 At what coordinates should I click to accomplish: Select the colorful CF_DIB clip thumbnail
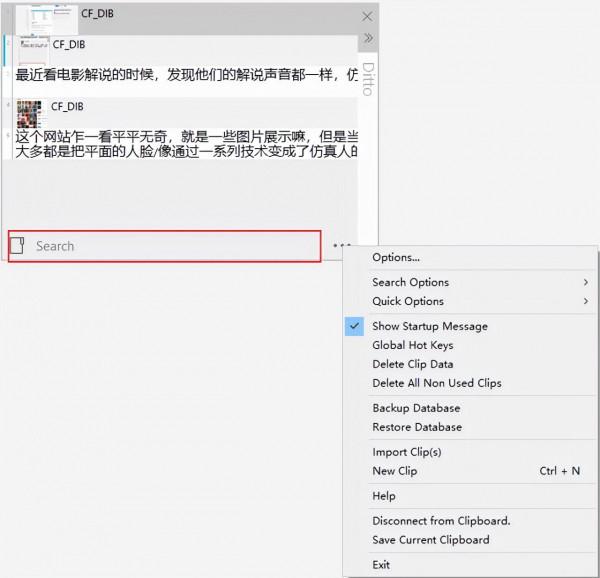pyautogui.click(x=29, y=114)
